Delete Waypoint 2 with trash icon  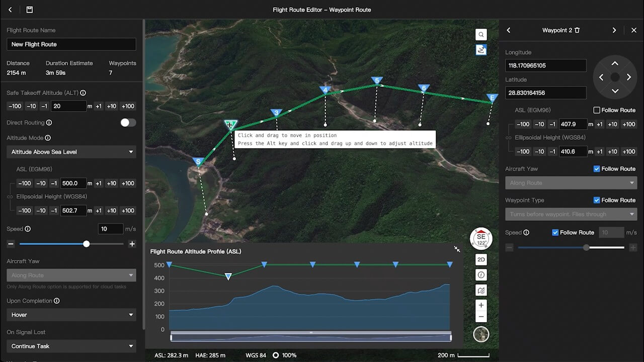[x=577, y=30]
